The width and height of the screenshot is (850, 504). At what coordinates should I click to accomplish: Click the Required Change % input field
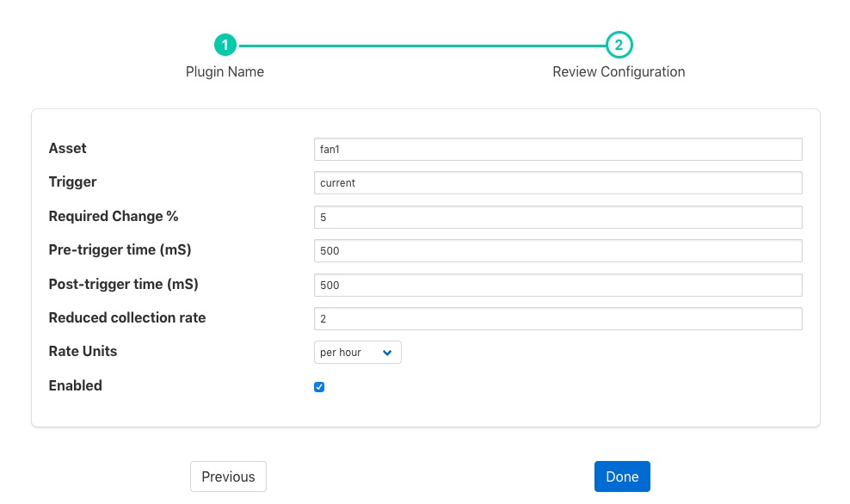click(557, 217)
